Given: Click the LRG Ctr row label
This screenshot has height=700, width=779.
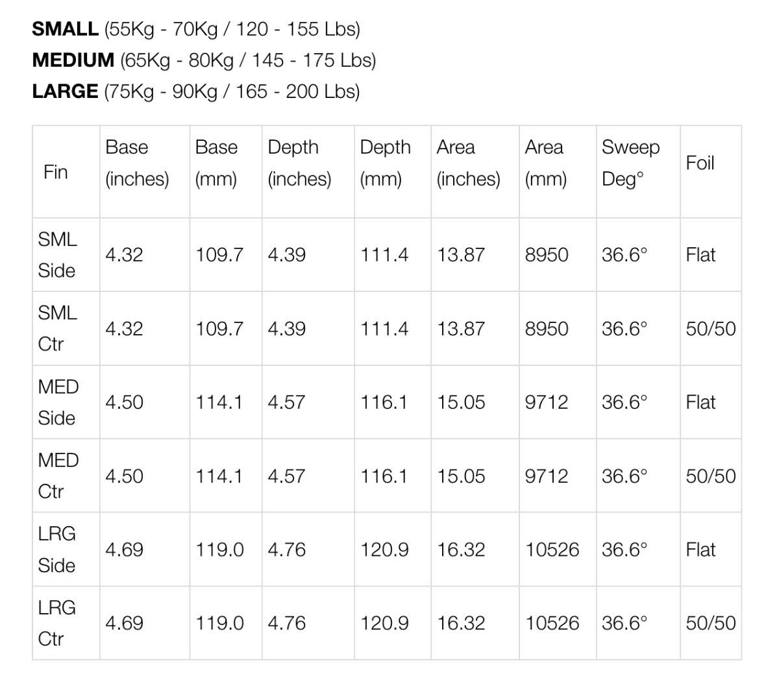Looking at the screenshot, I should [x=57, y=623].
